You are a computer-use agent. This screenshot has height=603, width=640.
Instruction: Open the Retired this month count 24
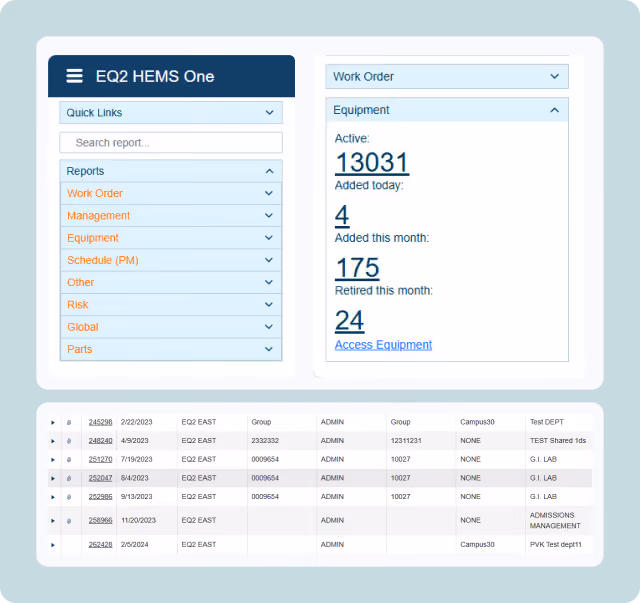(x=349, y=320)
